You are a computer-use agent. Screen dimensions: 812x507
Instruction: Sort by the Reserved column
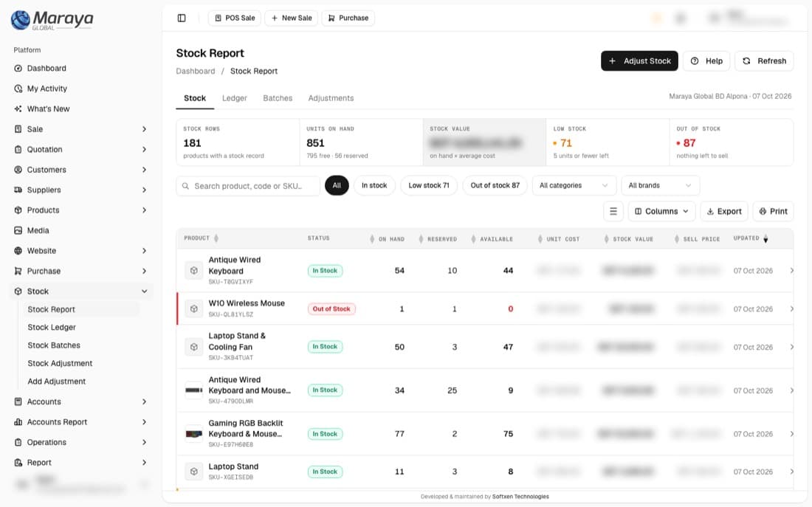click(438, 239)
